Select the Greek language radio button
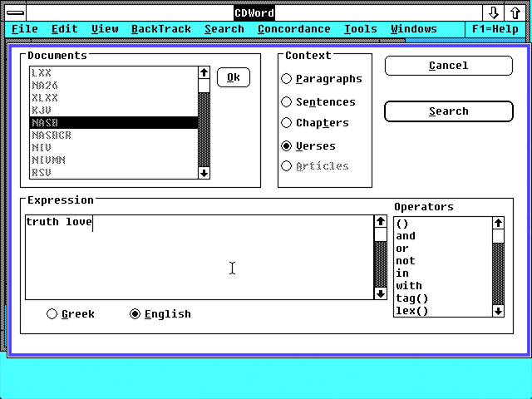Screen dimensions: 532x399 (71, 314)
